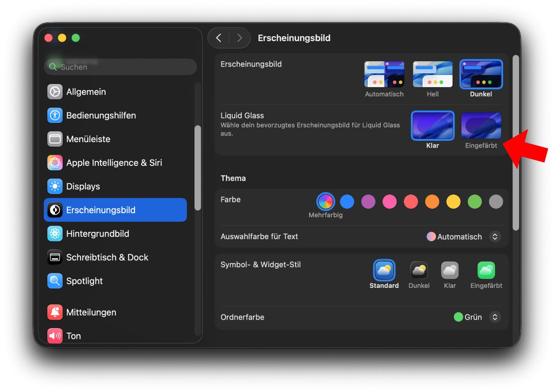This screenshot has width=554, height=392.
Task: Click the forward navigation chevron button
Action: 240,38
